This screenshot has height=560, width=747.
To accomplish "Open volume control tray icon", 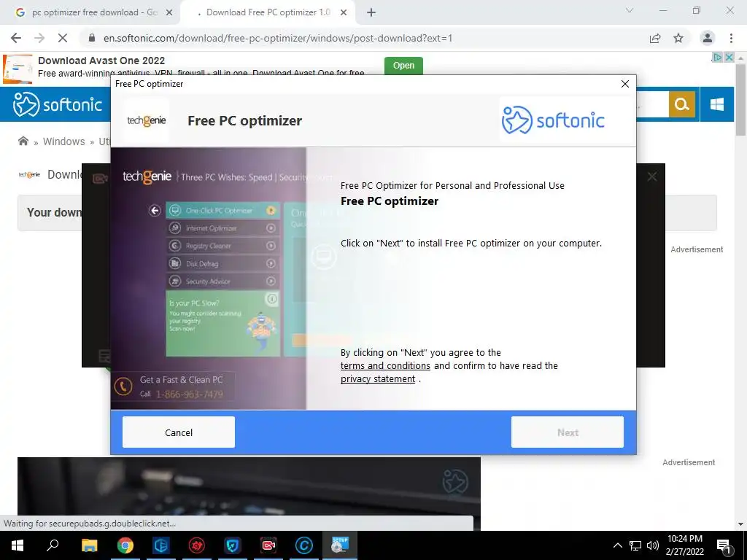I will coord(653,545).
